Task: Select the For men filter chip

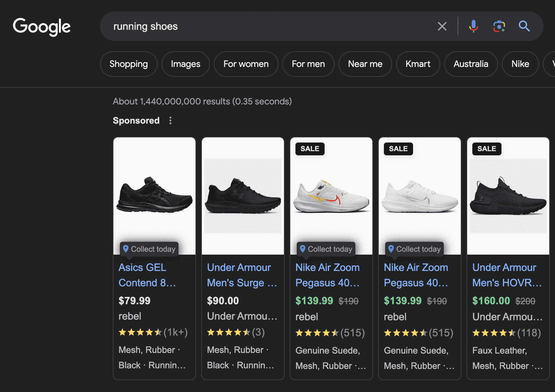Action: pos(308,64)
